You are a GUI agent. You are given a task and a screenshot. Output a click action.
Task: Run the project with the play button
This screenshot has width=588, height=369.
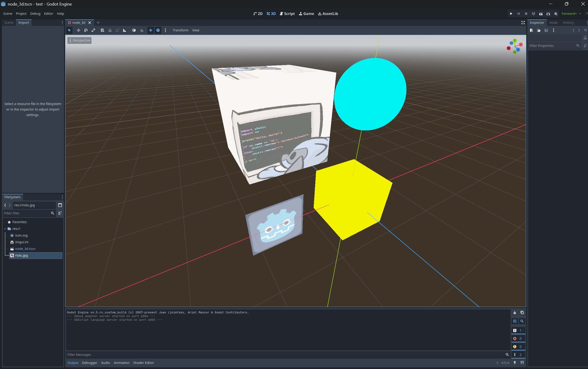coord(511,14)
